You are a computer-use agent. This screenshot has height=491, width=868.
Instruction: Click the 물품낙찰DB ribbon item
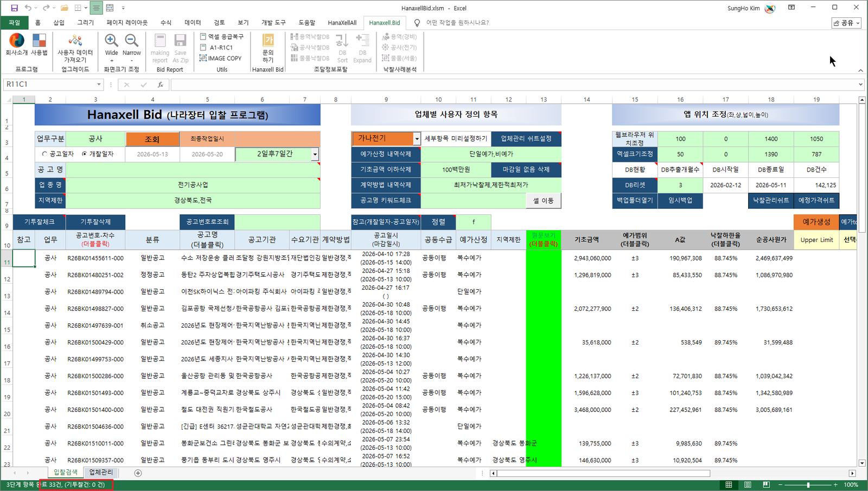(310, 58)
